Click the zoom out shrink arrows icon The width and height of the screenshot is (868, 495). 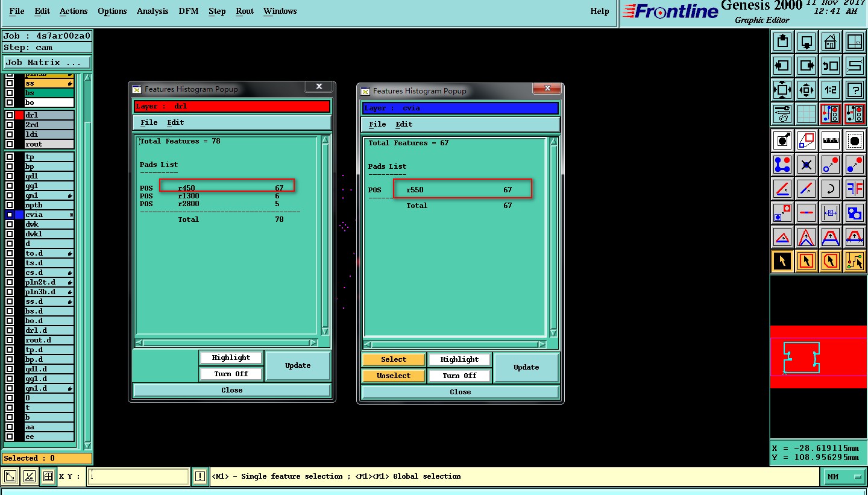[807, 90]
